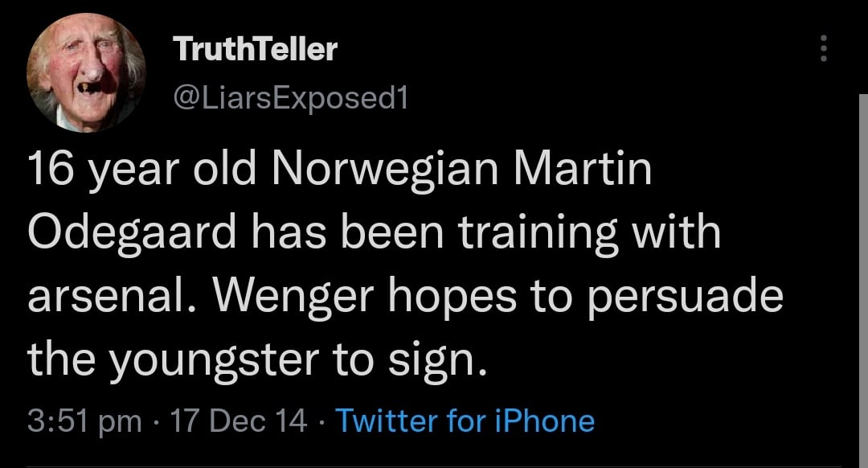Open the Twitter for iPhone source link
This screenshot has height=468, width=868.
[x=465, y=421]
